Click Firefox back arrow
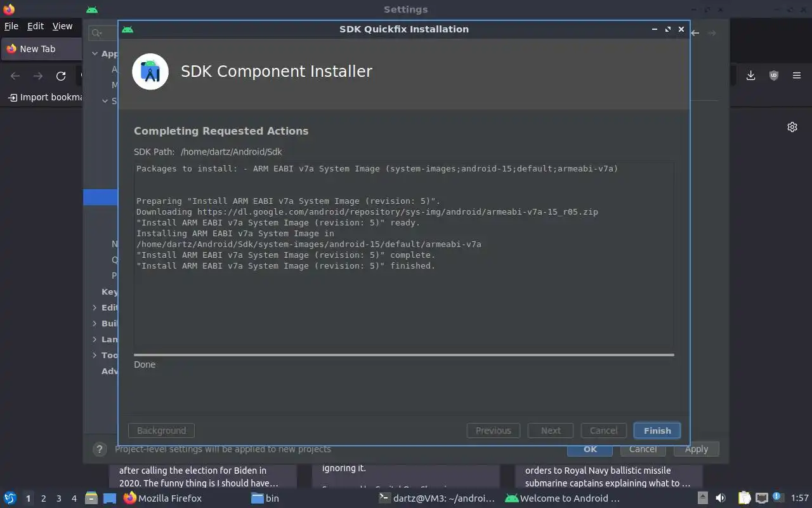812x508 pixels. point(15,76)
